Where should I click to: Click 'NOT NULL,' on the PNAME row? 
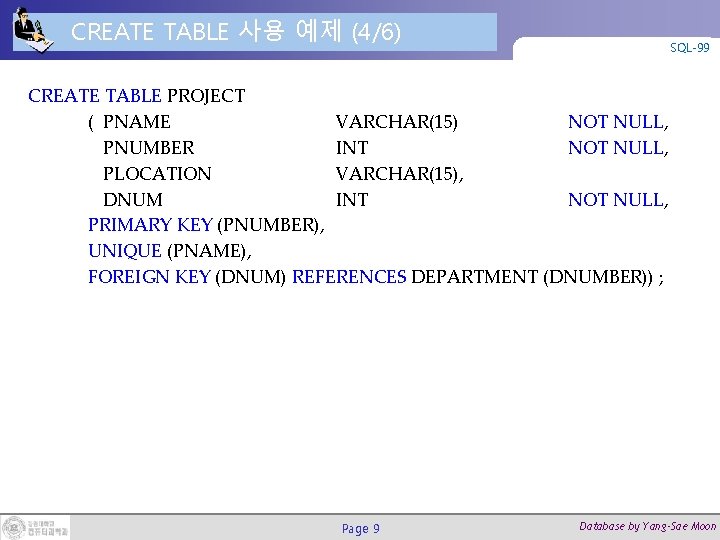point(619,122)
